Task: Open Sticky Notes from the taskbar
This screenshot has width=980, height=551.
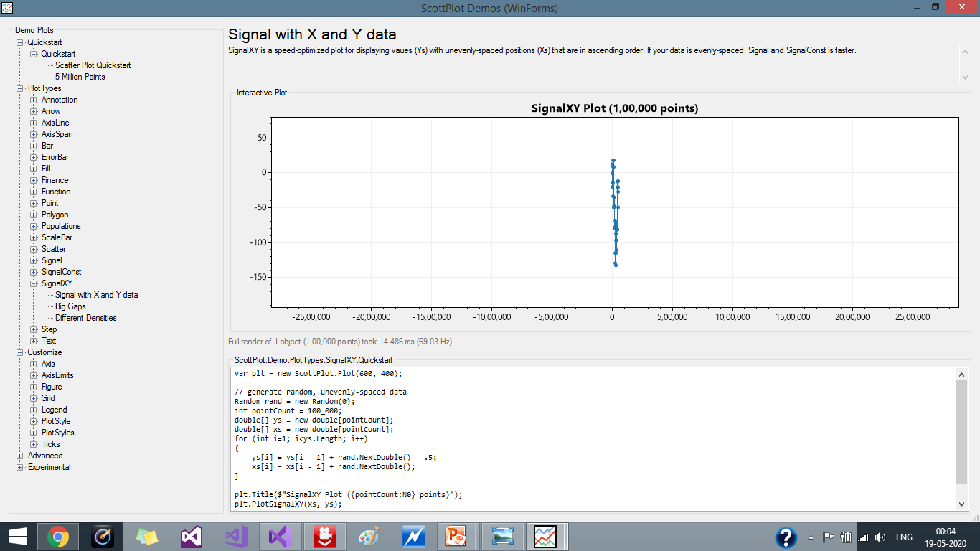Action: click(146, 536)
